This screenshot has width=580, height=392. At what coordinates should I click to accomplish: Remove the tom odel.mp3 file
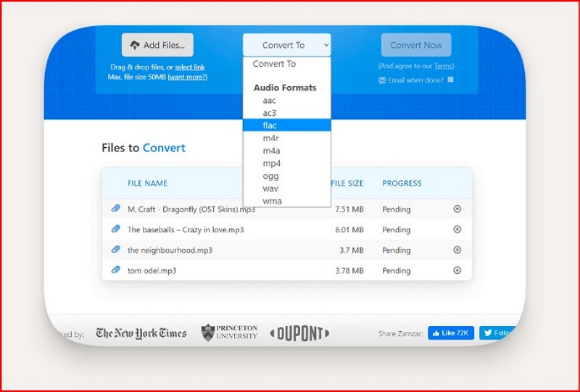click(x=457, y=270)
